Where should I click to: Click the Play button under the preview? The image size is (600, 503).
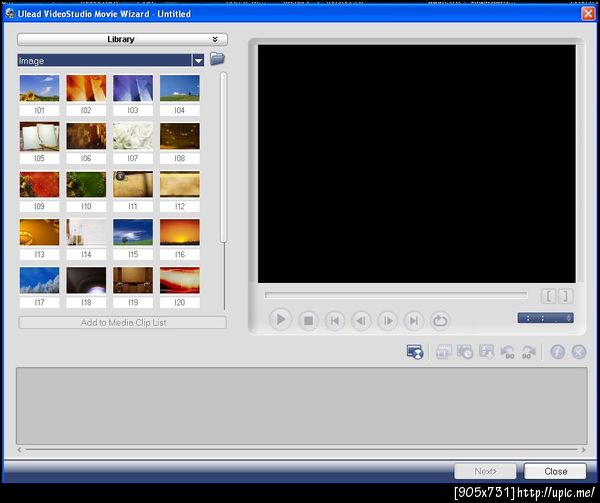tap(281, 321)
